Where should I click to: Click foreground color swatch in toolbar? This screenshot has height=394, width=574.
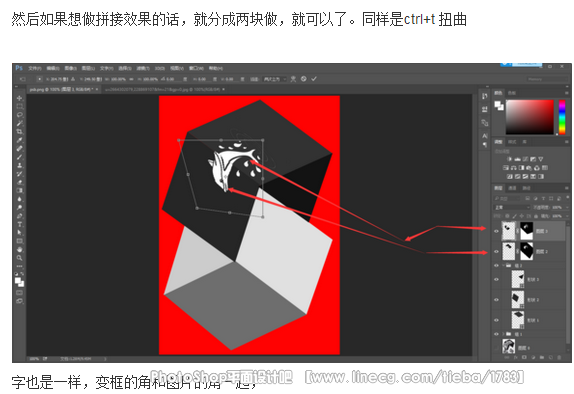point(17,281)
